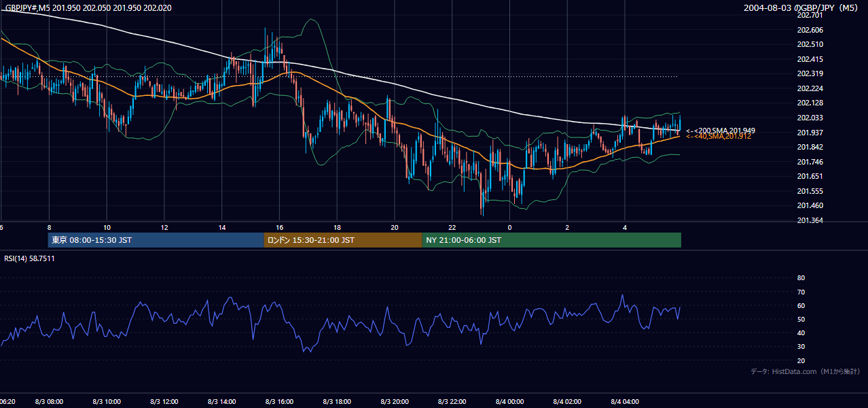Click the 8/3 20:00 time axis label
Screen dimensions: 868x408
395,402
